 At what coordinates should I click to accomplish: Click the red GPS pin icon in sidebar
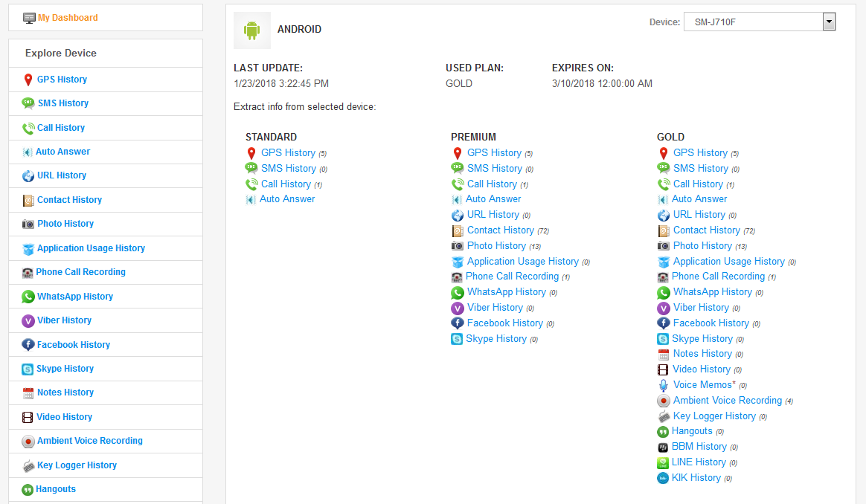(28, 80)
